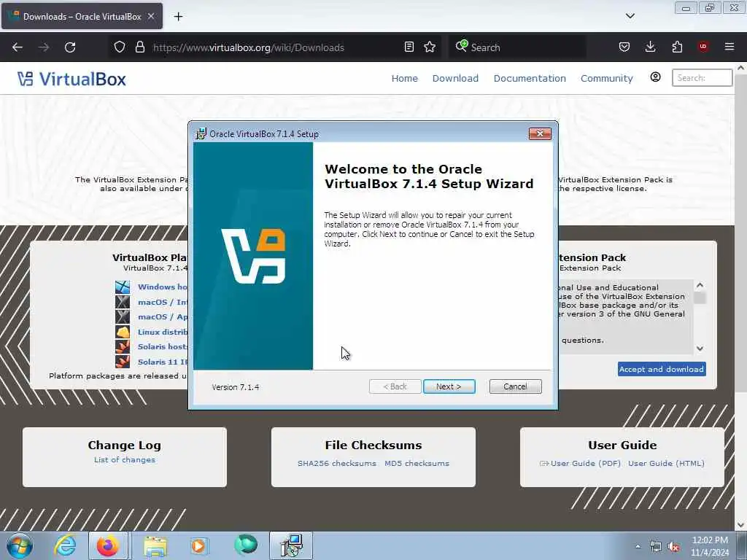Open the browser downloads panel
The height and width of the screenshot is (560, 747).
pos(650,47)
